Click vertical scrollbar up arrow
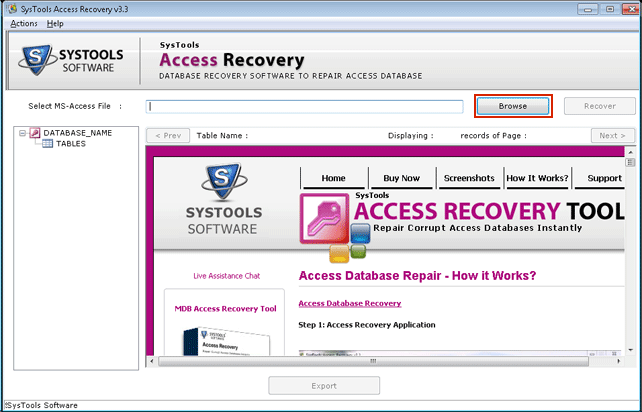The height and width of the screenshot is (412, 642). click(630, 153)
